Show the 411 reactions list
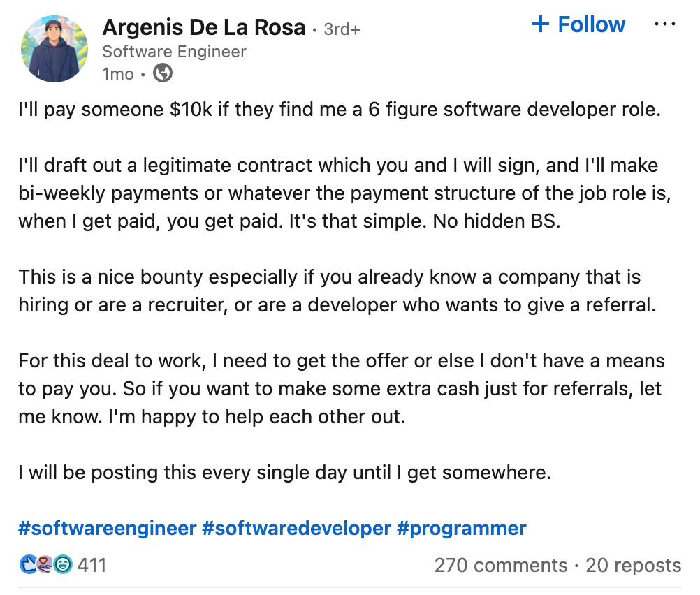 click(x=92, y=565)
